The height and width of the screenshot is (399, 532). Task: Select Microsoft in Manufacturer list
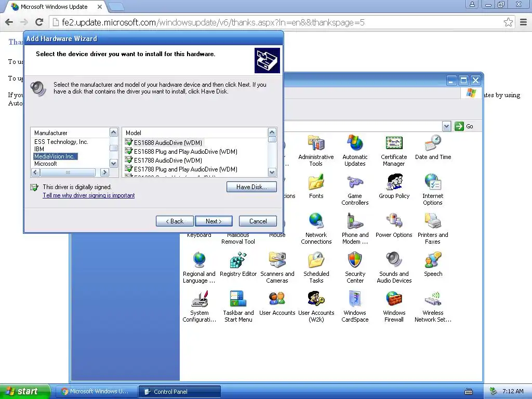coord(46,164)
